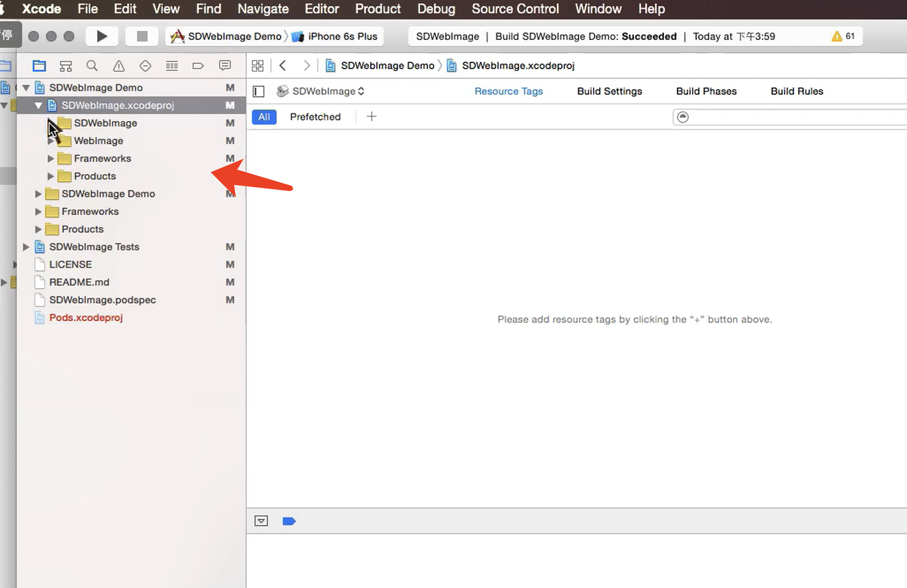Toggle the blue tag filter at bottom
The height and width of the screenshot is (588, 907).
coord(289,521)
